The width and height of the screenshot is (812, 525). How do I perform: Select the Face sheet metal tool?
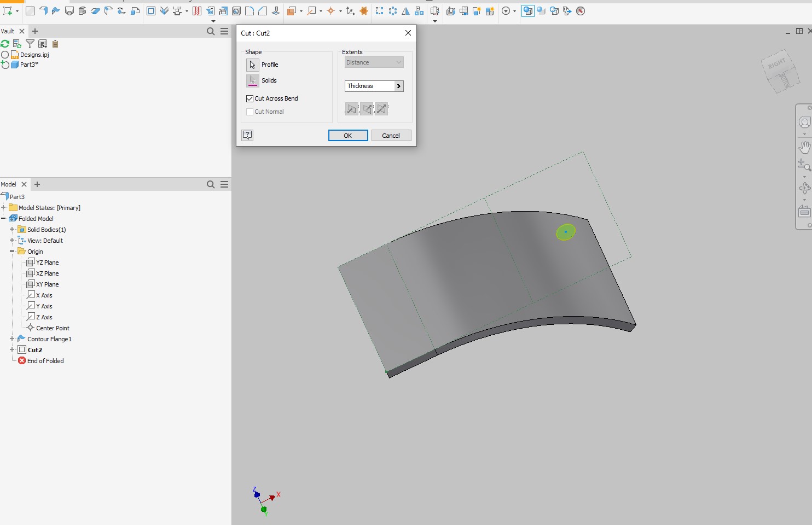30,11
